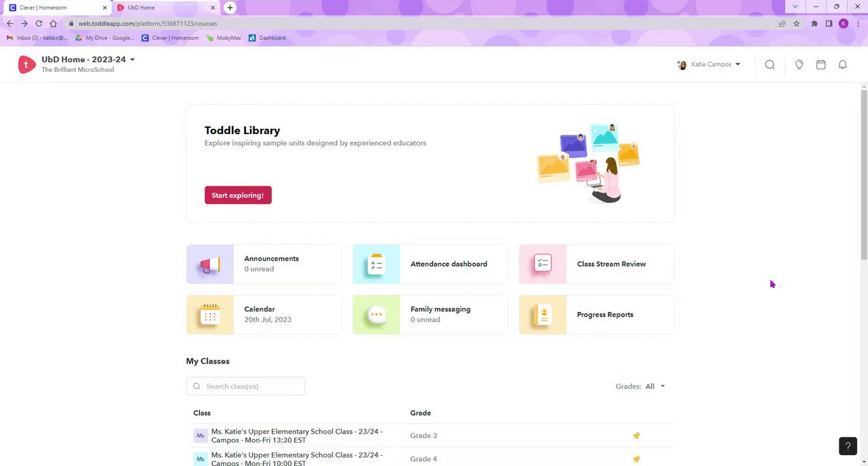This screenshot has width=868, height=466.
Task: Open My Drive bookmark
Action: click(x=105, y=38)
